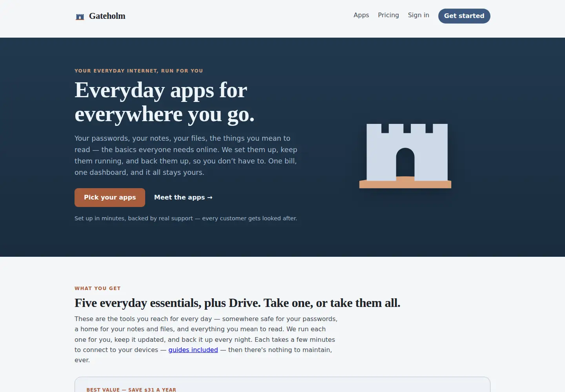This screenshot has height=392, width=565.
Task: Follow the Meet the apps arrow link
Action: (183, 198)
